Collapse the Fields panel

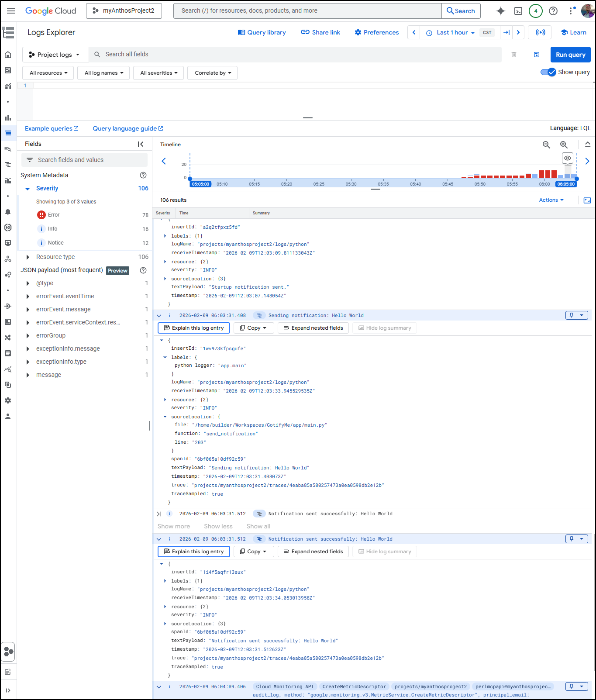[x=141, y=144]
